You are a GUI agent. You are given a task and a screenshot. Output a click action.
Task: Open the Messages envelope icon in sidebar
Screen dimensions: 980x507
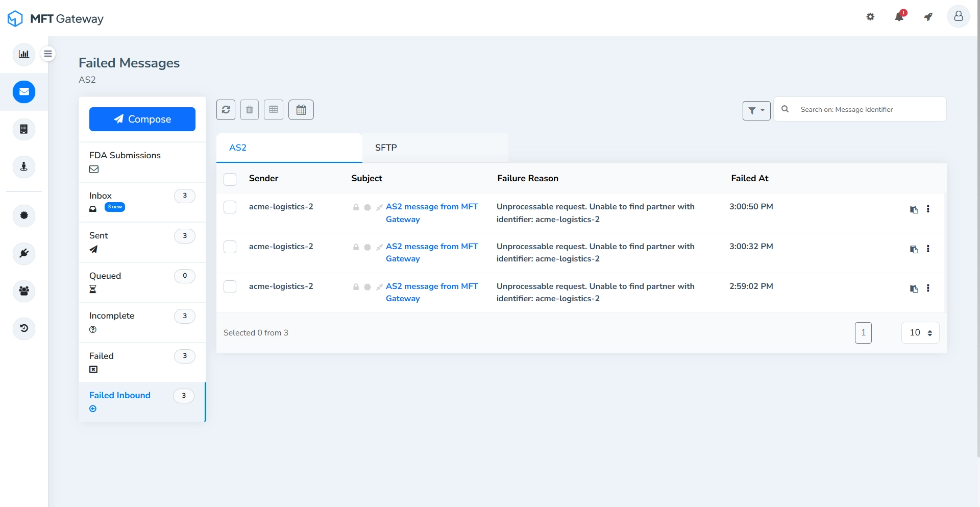click(24, 92)
